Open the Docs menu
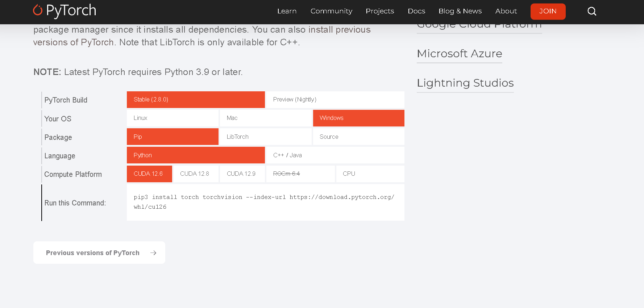Image resolution: width=644 pixels, height=308 pixels. click(x=416, y=11)
